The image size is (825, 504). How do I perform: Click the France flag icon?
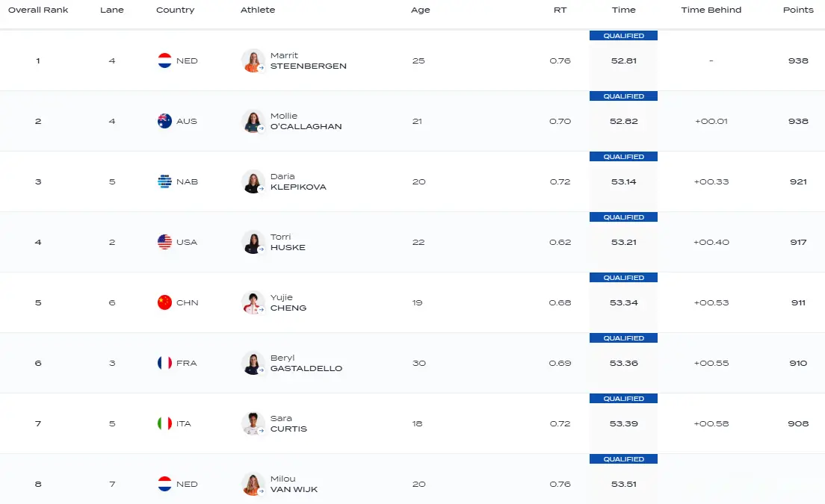[165, 363]
